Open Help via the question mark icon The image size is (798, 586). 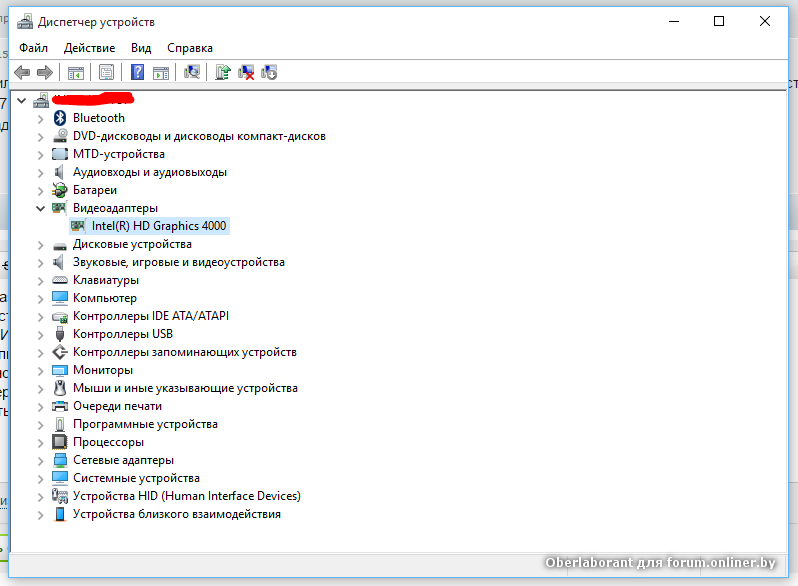point(137,72)
